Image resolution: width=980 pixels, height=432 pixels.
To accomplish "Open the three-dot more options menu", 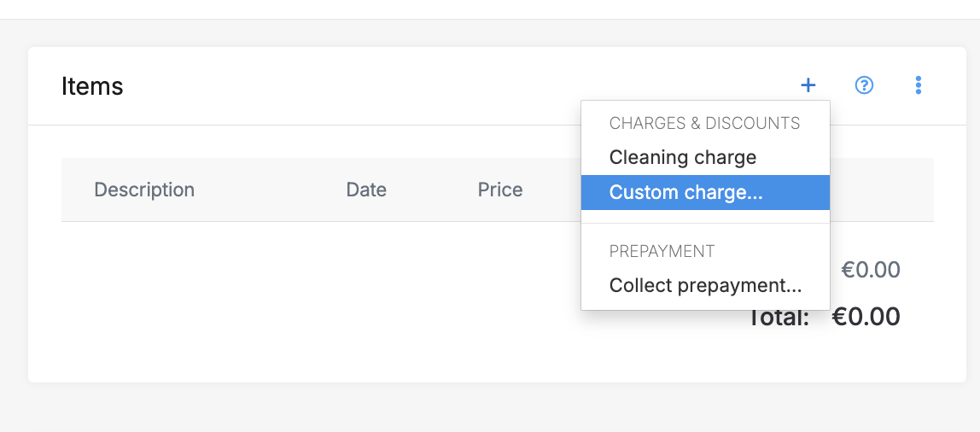I will pyautogui.click(x=919, y=85).
